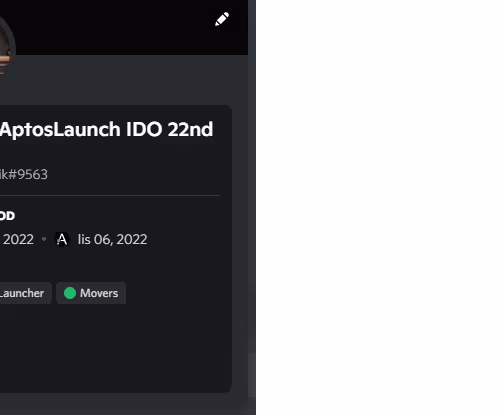
Task: Select the Movers role tag
Action: point(91,293)
